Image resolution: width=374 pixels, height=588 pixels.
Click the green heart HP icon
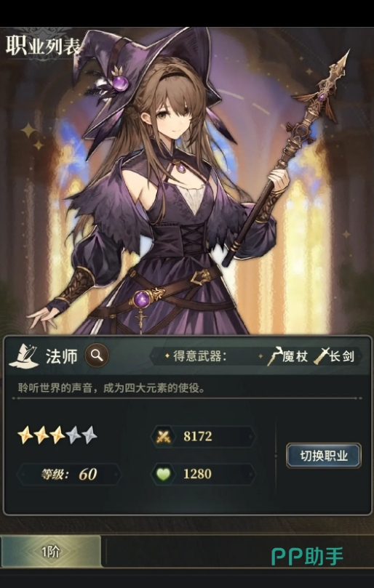164,475
